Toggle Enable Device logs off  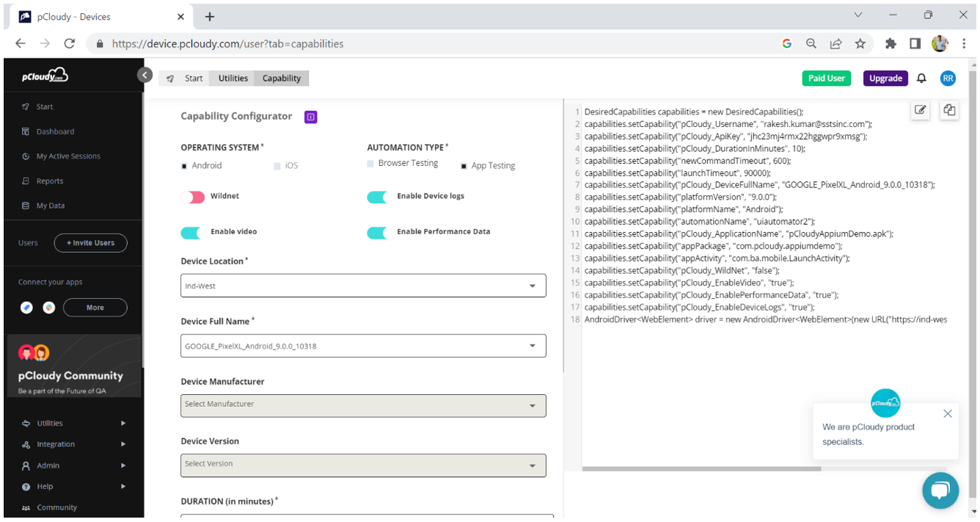tap(377, 197)
